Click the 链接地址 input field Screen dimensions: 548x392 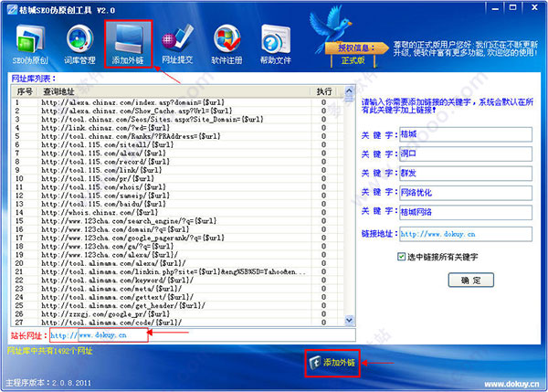point(466,234)
